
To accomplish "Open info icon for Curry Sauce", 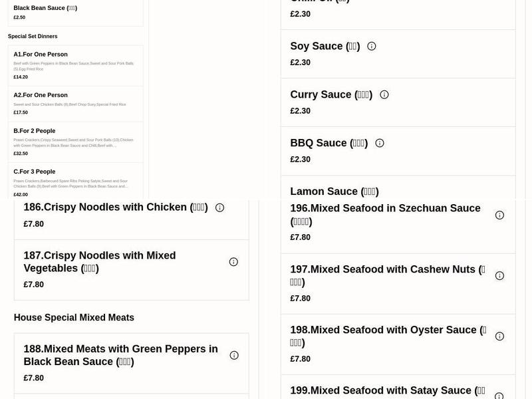I will tap(384, 94).
